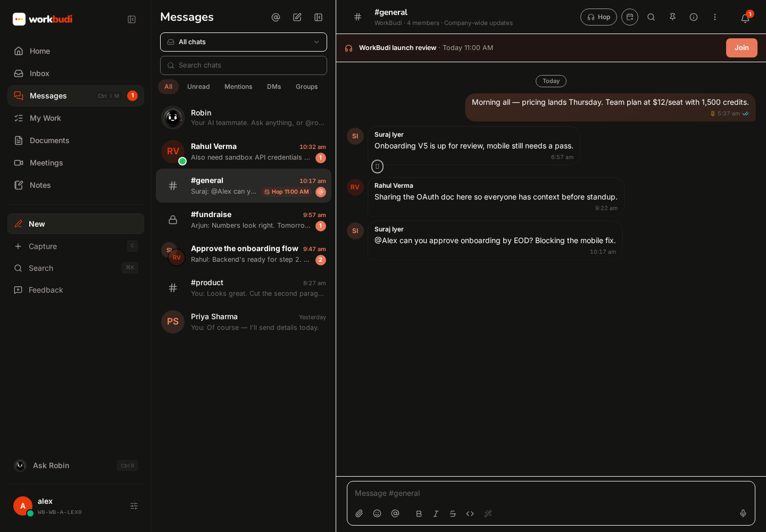Open the schedule calendar icon in channel header
Viewport: 766px width, 532px height.
630,17
